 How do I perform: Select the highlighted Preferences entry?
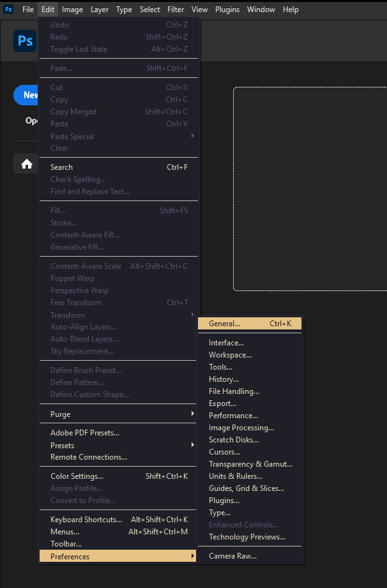tap(118, 556)
